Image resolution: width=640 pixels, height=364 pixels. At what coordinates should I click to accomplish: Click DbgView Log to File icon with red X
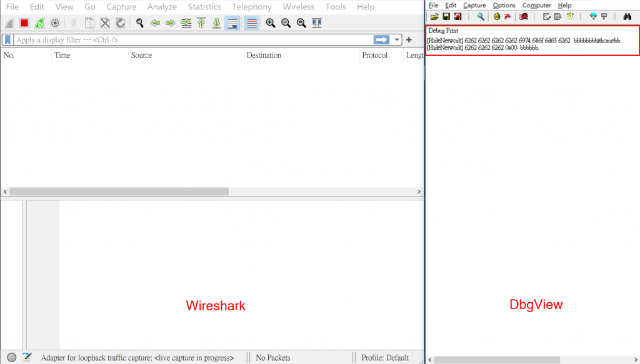click(458, 17)
